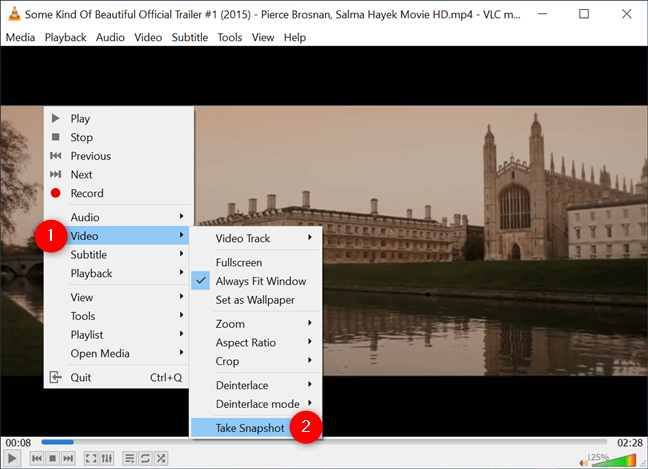Expand the Video Track submenu
Viewport: 648px width, 469px height.
pos(256,238)
